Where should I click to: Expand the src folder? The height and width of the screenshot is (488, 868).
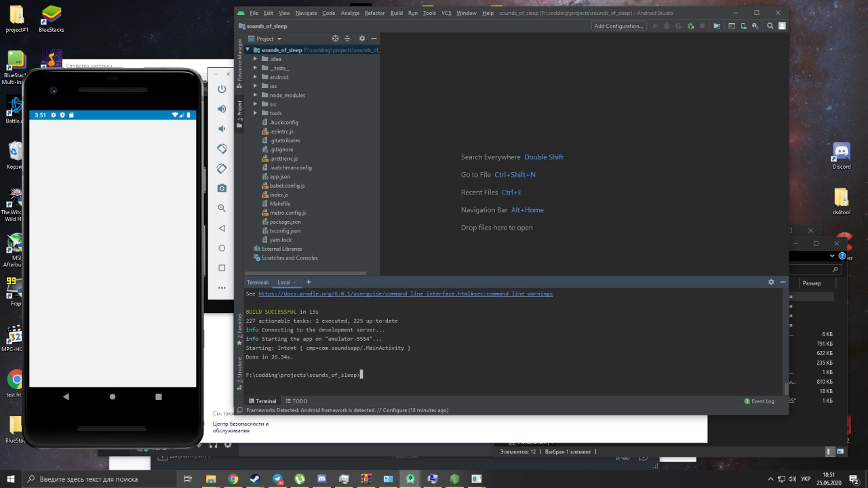[x=256, y=104]
